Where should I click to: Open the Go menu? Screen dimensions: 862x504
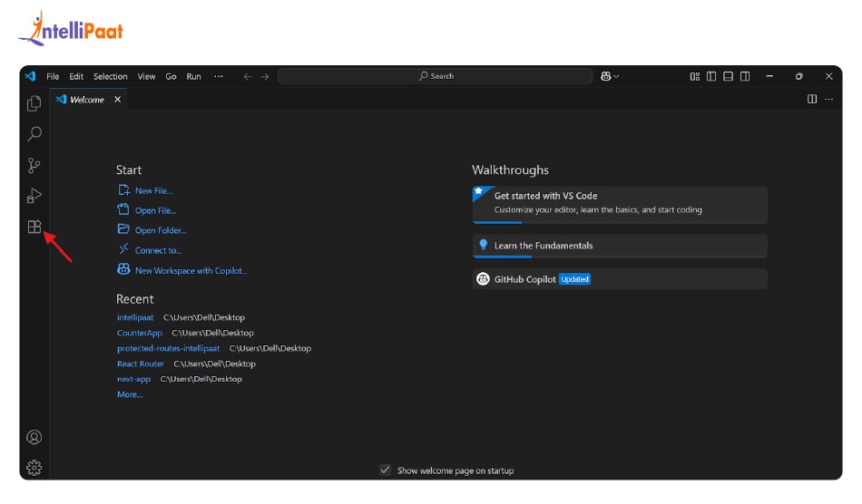171,76
